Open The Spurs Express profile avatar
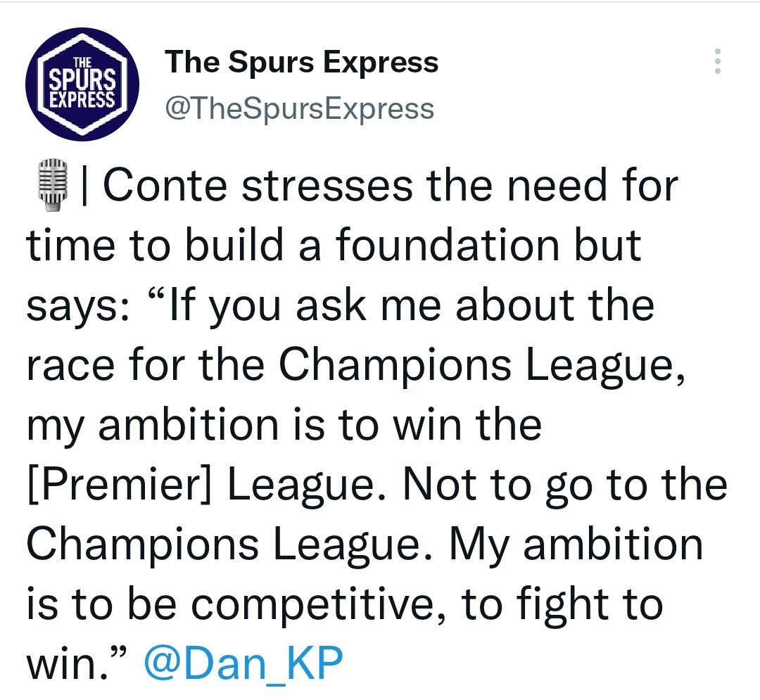Image resolution: width=760 pixels, height=700 pixels. (82, 84)
